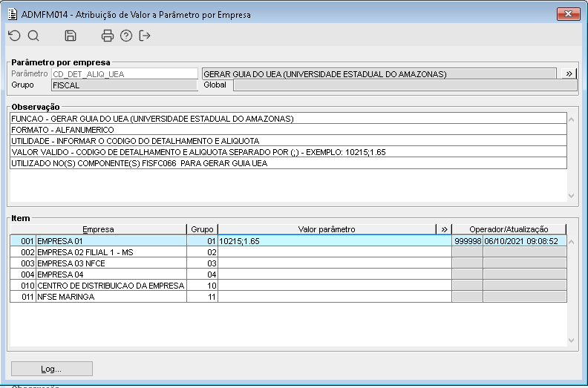
Task: Click value cell 10215;1.65
Action: (x=335, y=241)
